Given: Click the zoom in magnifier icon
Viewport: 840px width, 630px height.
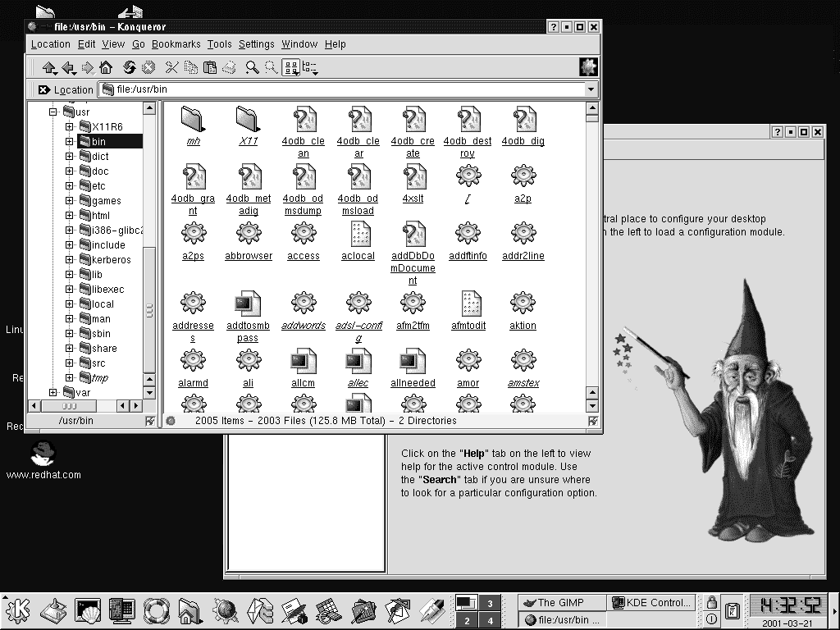Looking at the screenshot, I should pyautogui.click(x=253, y=68).
